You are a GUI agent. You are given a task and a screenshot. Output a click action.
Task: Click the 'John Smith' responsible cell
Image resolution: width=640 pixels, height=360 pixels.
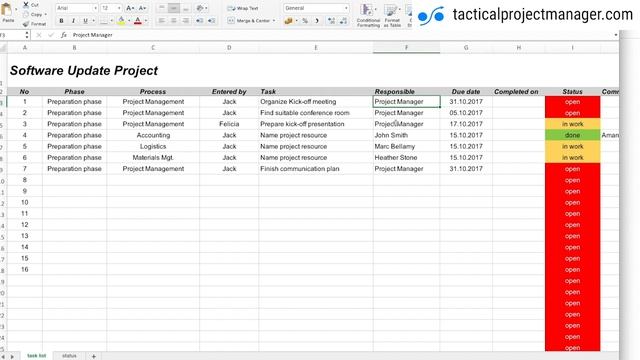(406, 135)
